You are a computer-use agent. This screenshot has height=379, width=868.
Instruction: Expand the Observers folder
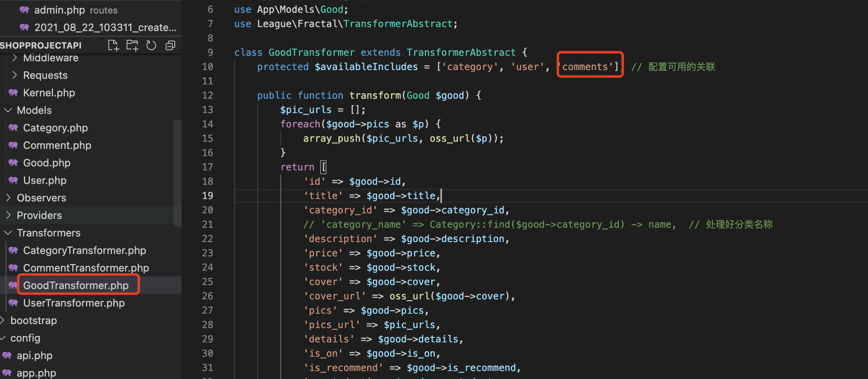click(x=8, y=198)
